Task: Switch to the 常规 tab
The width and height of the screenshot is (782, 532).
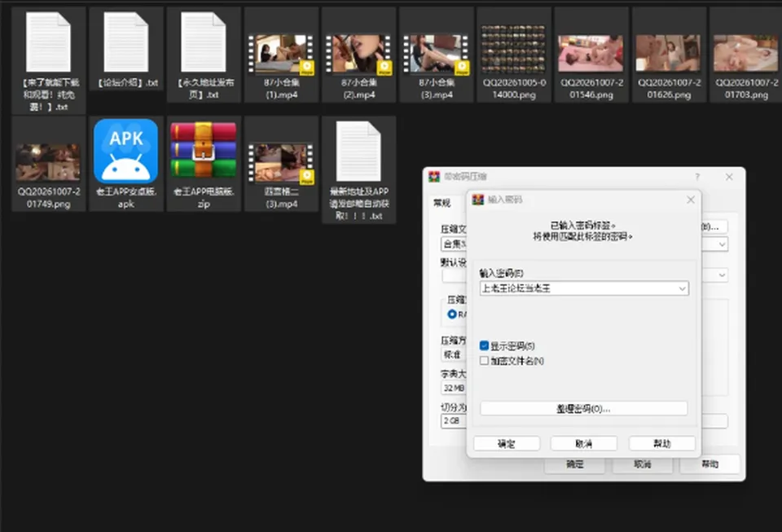Action: (442, 202)
